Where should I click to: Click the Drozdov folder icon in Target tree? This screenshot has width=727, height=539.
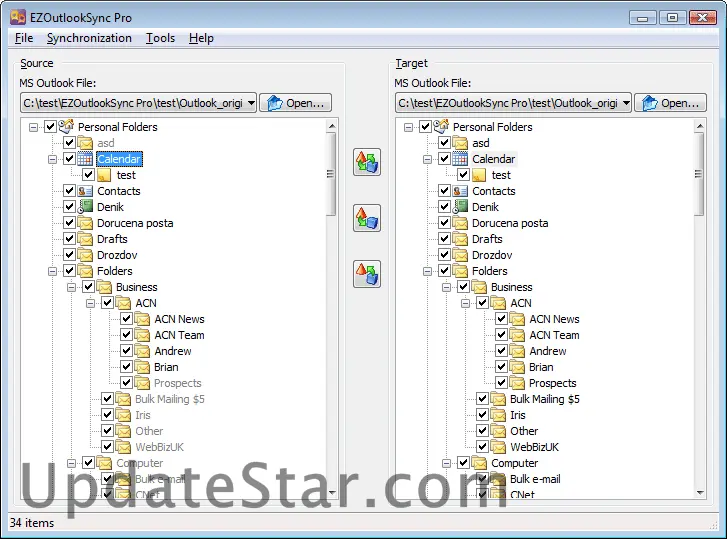[x=460, y=255]
